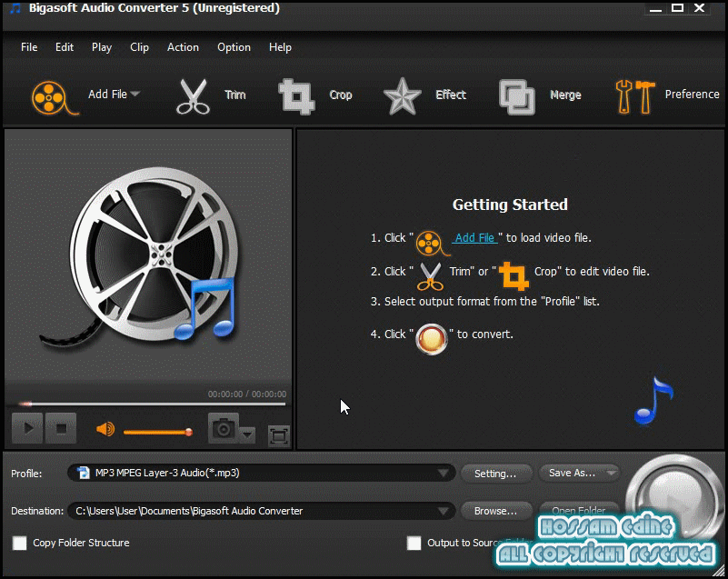This screenshot has width=728, height=579.
Task: Click the Add File film reel icon
Action: point(55,97)
